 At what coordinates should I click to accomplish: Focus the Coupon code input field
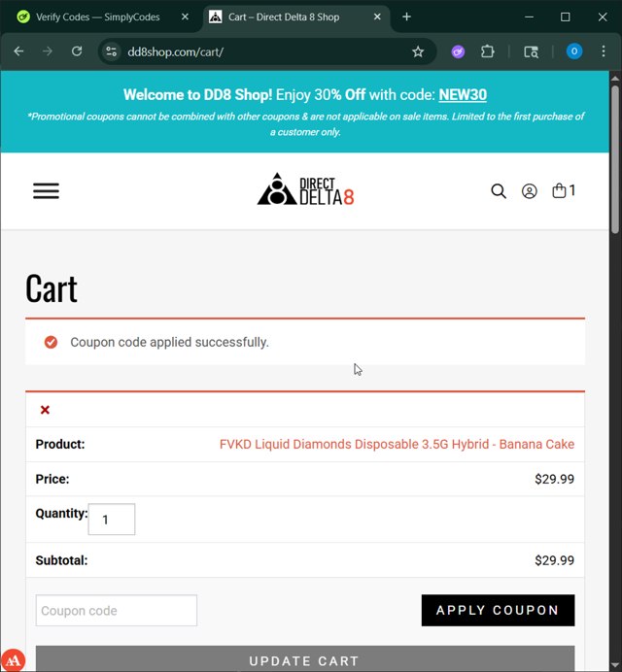click(x=117, y=610)
